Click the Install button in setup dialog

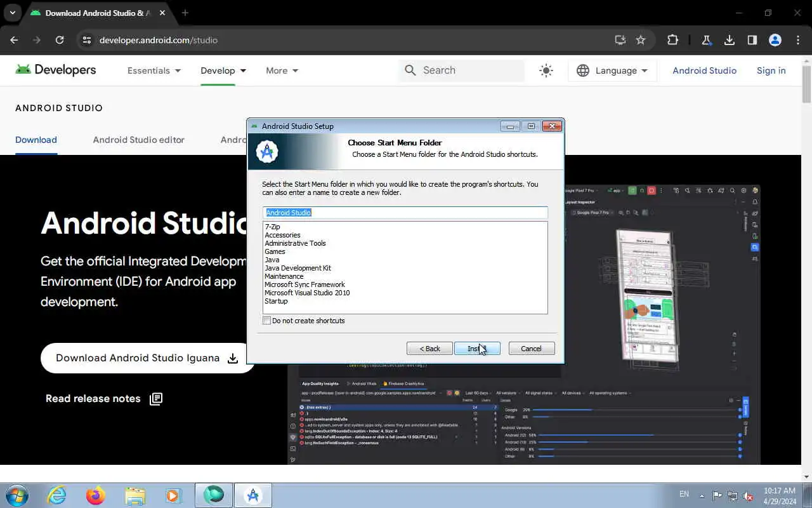(477, 349)
